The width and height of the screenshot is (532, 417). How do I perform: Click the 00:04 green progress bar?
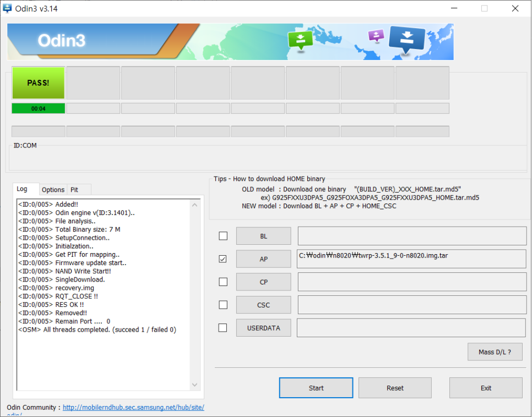pos(39,108)
